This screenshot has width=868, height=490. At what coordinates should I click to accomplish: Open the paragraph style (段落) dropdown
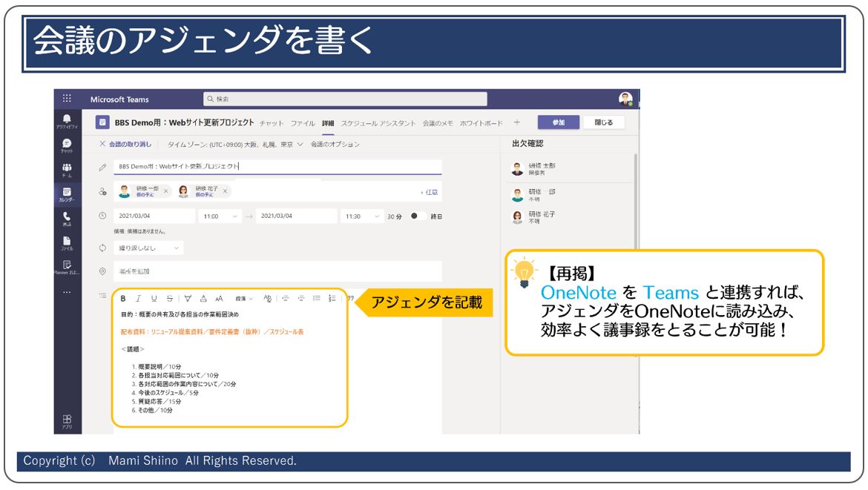click(243, 299)
